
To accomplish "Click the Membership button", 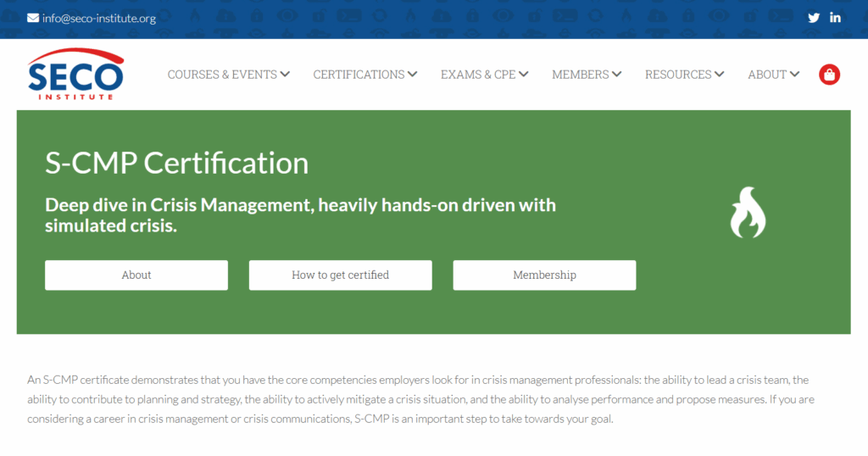I will point(545,275).
